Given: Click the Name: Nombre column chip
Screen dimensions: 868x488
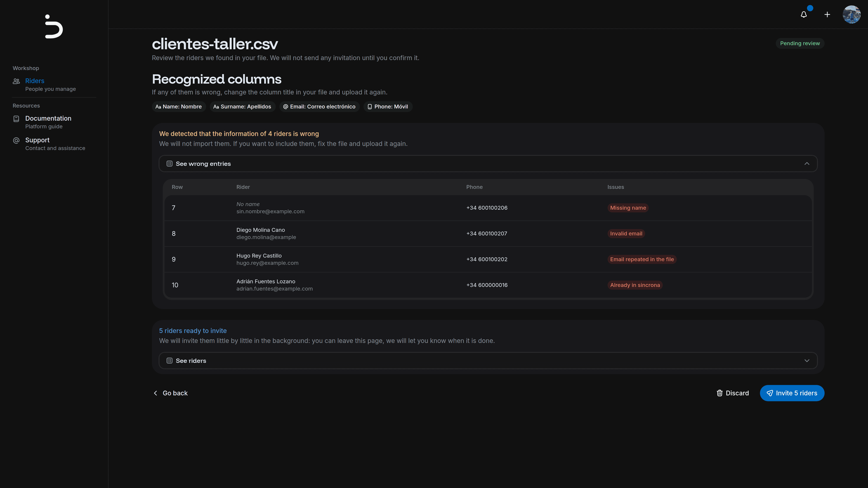Looking at the screenshot, I should coord(179,107).
